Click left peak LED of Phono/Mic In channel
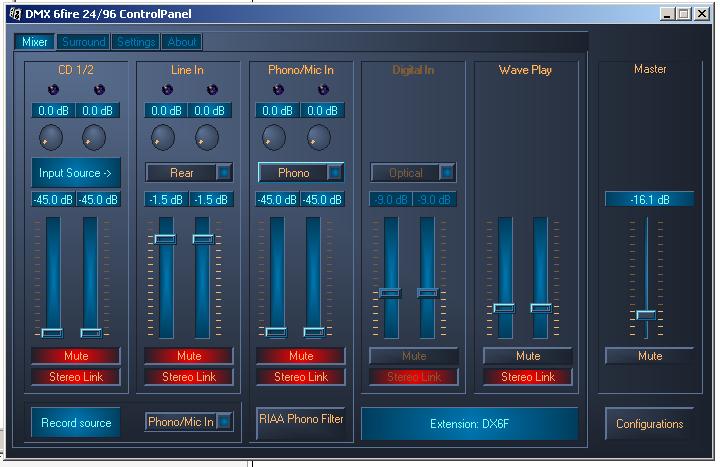This screenshot has height=467, width=720. click(x=278, y=90)
